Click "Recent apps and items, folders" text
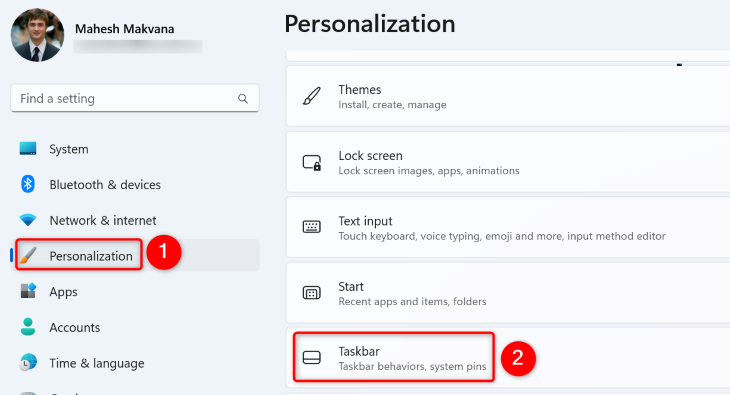Screen dimensions: 730x395 pyautogui.click(x=412, y=301)
